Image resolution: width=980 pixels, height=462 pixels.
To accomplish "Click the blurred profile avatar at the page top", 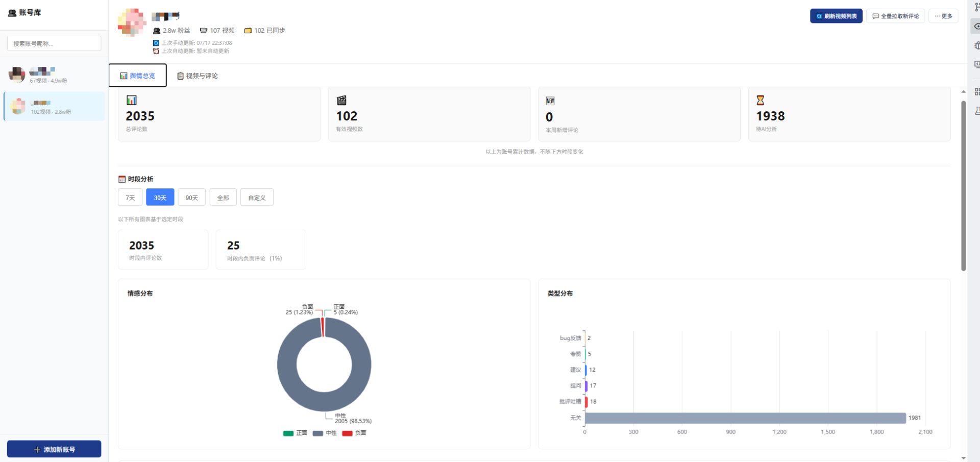I will click(x=132, y=22).
